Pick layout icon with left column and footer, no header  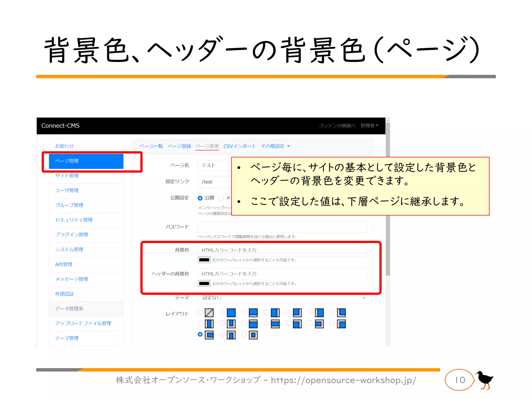click(341, 313)
